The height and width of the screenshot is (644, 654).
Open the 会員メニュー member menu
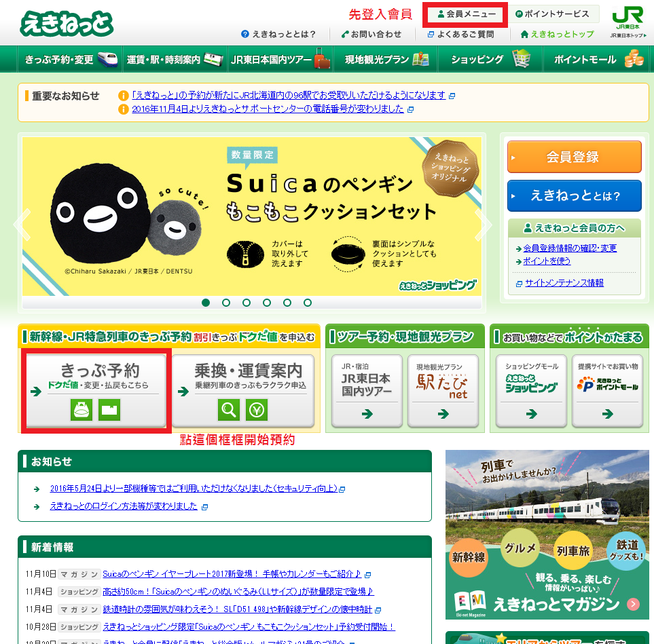click(467, 14)
